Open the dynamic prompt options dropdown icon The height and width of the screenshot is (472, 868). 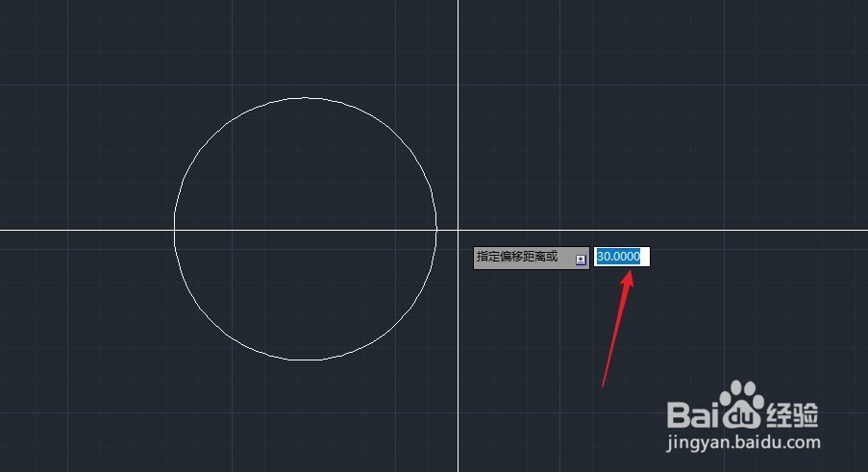click(x=581, y=260)
